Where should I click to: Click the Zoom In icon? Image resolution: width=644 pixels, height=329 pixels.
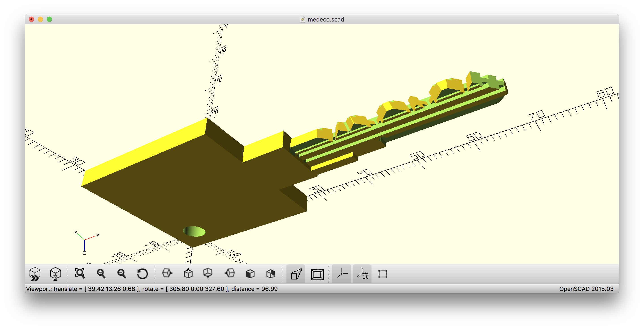pos(101,274)
